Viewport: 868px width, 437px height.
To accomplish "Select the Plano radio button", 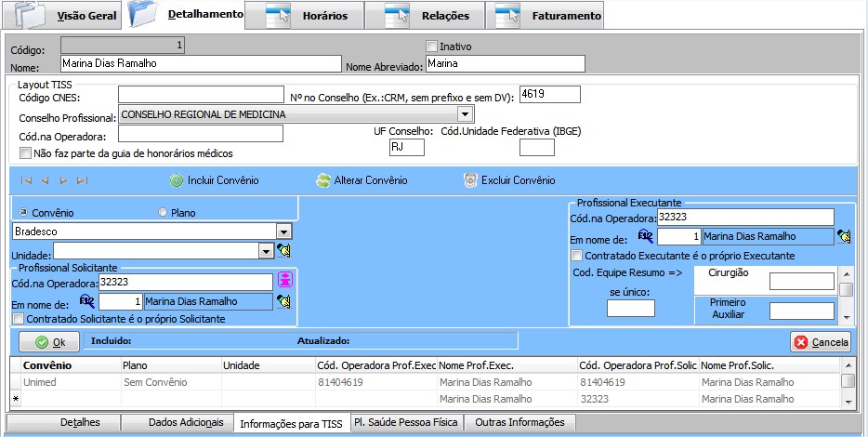I will [164, 212].
